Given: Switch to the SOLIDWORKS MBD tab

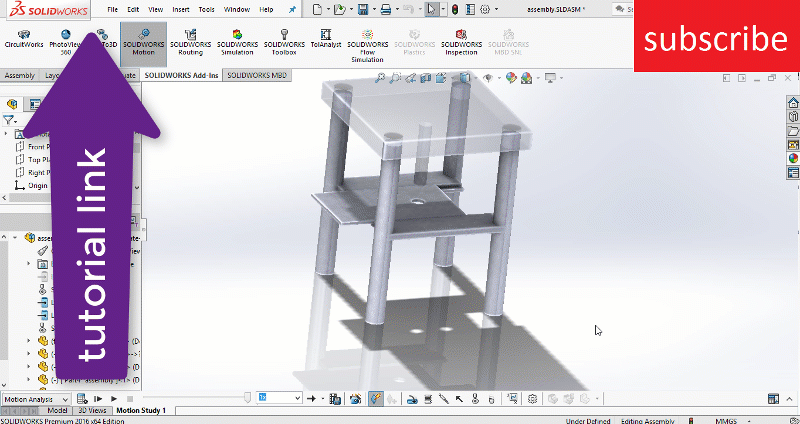Looking at the screenshot, I should [257, 76].
